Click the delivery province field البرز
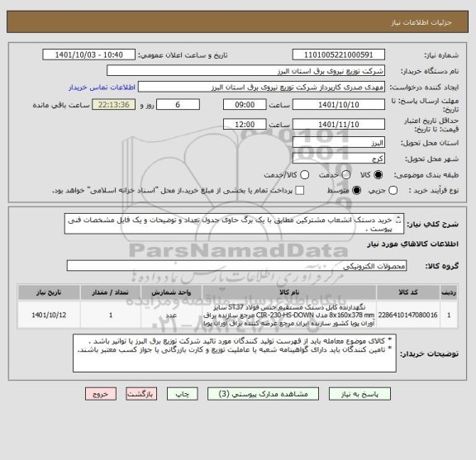 (339, 142)
